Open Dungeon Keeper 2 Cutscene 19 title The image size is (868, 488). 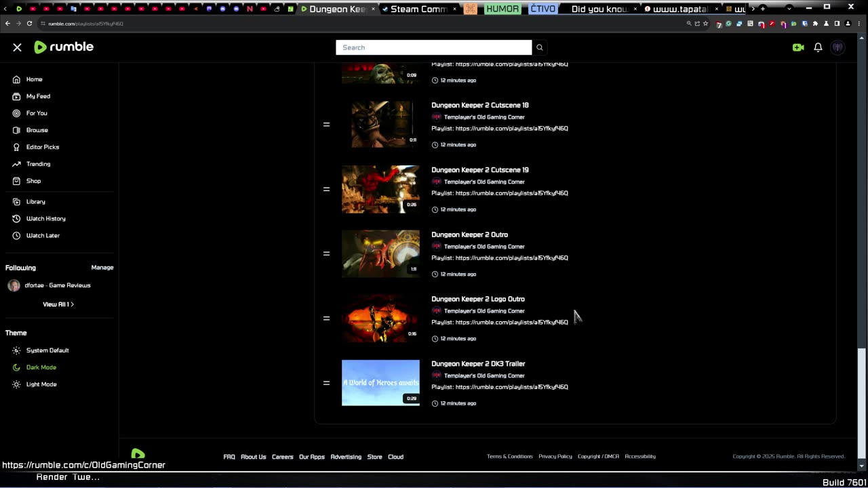480,170
